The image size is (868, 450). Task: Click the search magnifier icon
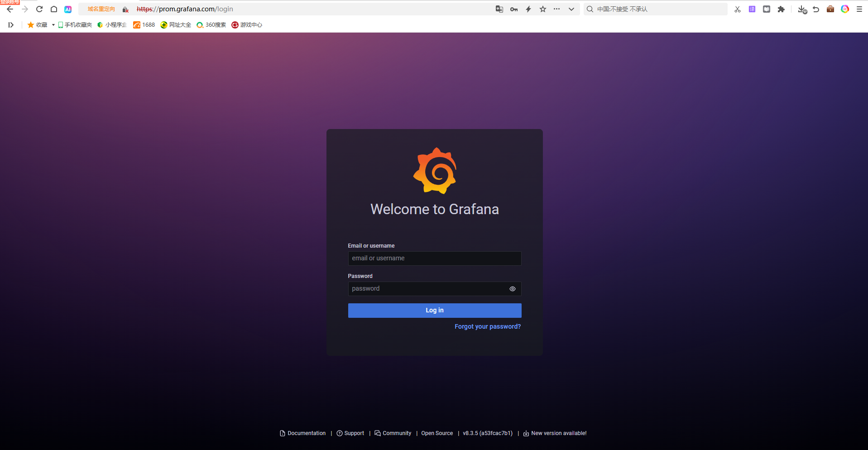590,9
